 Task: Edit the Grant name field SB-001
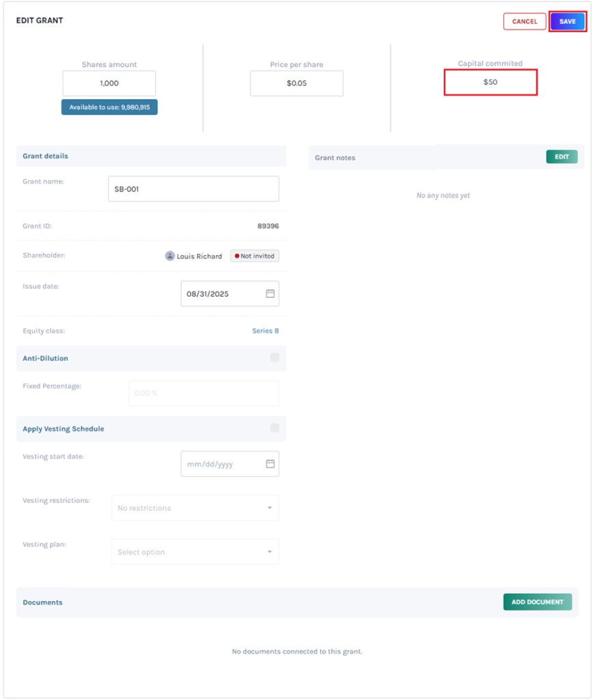[x=193, y=189]
